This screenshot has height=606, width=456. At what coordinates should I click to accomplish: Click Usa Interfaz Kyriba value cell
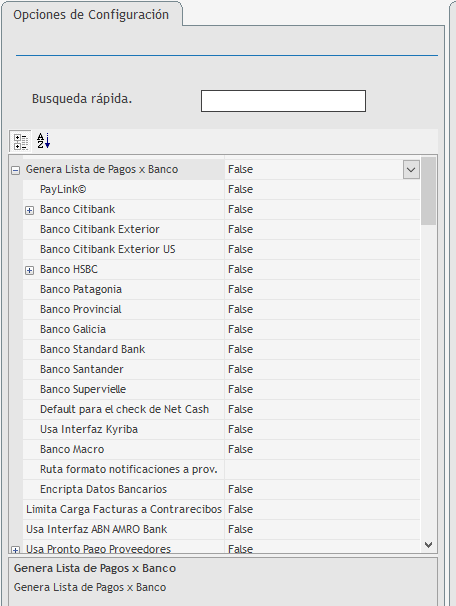coord(322,429)
